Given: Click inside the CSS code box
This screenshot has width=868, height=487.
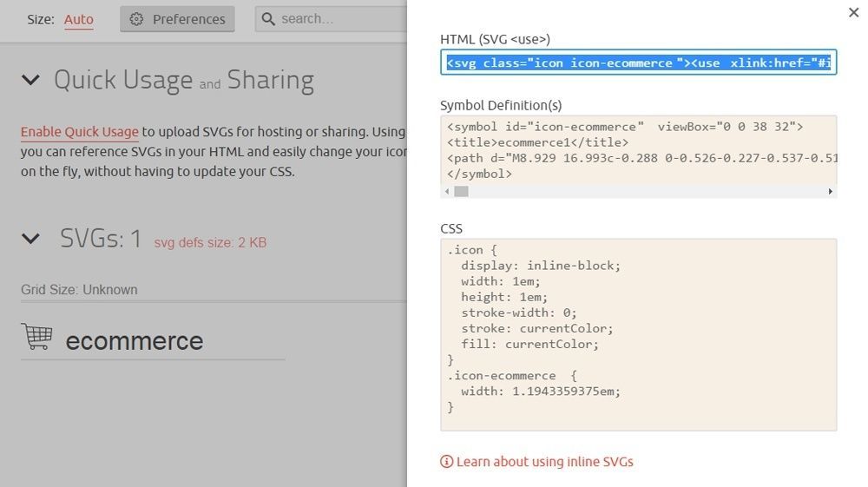Looking at the screenshot, I should pos(638,335).
